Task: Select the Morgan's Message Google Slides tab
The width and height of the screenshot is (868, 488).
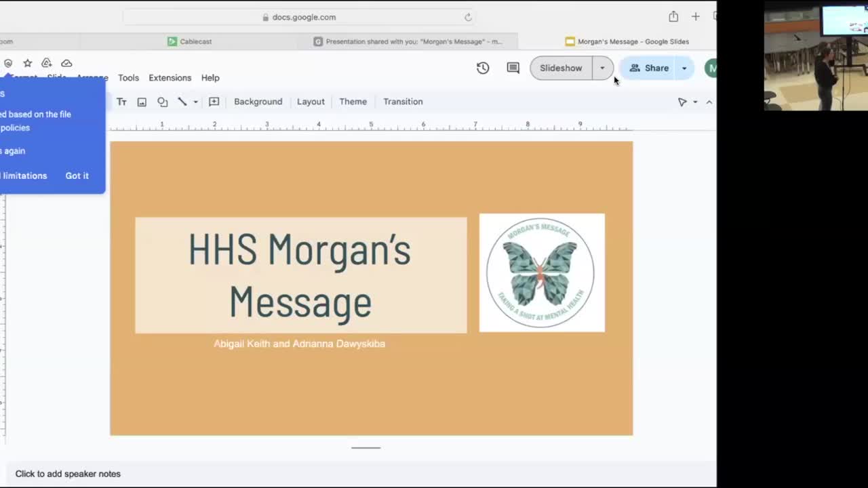Action: click(x=627, y=41)
